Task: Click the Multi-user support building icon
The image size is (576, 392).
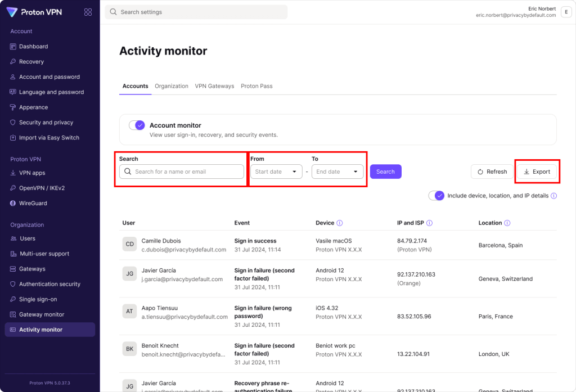Action: (13, 254)
